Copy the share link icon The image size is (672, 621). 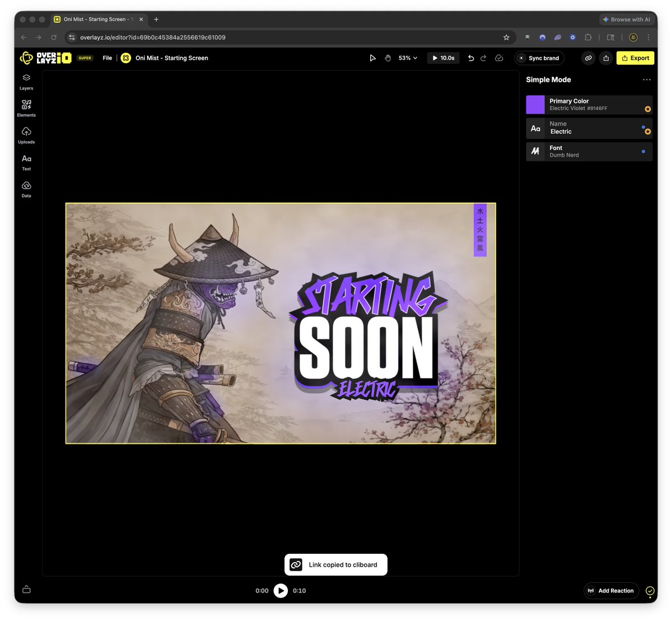click(588, 58)
